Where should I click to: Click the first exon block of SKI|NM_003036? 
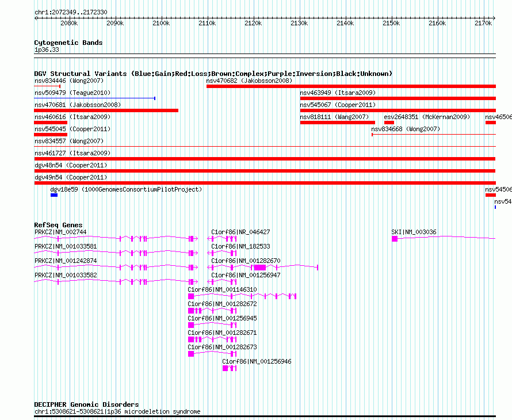(395, 239)
